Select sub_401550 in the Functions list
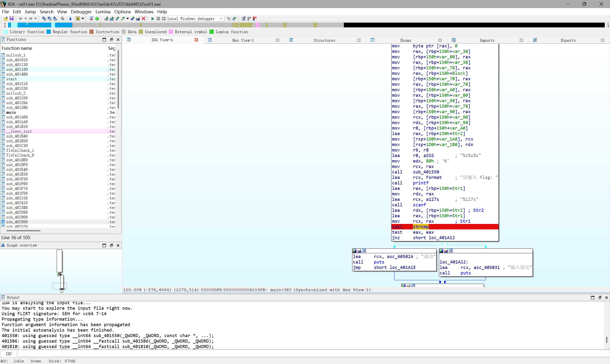Screen dimensions: 610x364 pos(17,98)
